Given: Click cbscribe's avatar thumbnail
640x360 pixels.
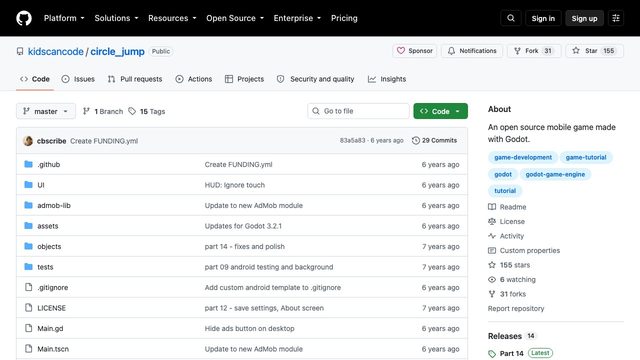Looking at the screenshot, I should [x=28, y=141].
